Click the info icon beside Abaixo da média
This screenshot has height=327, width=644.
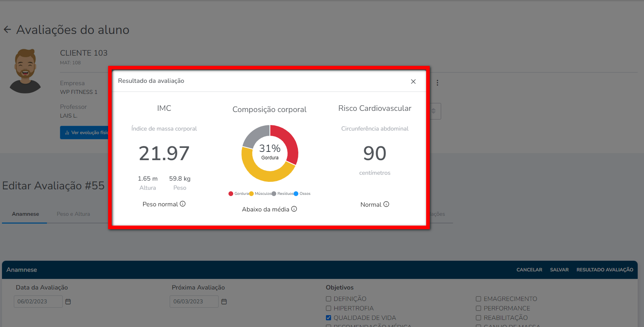294,209
